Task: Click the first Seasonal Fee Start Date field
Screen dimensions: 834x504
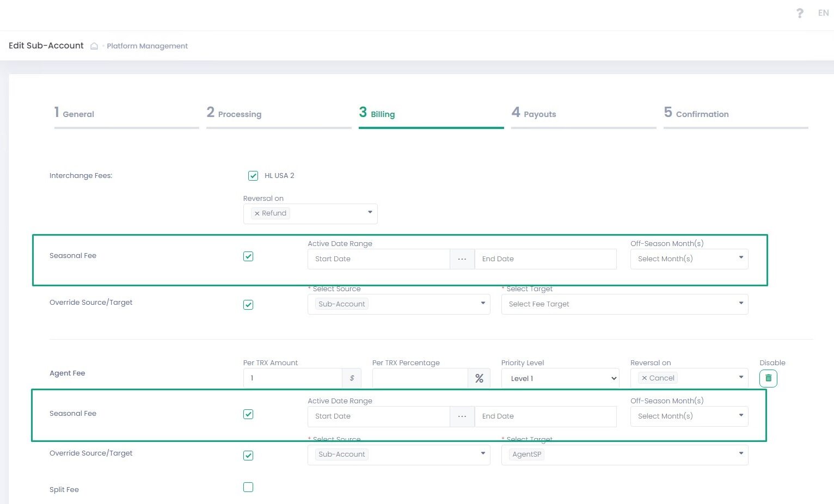Action: [x=378, y=259]
